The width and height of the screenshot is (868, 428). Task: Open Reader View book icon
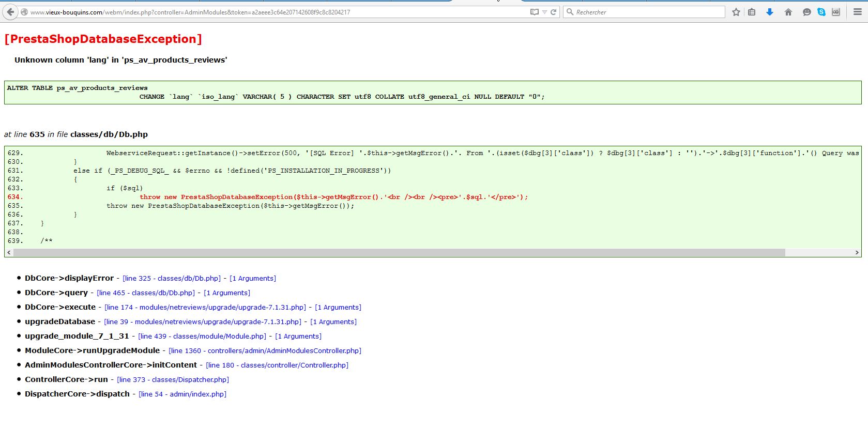click(x=535, y=12)
